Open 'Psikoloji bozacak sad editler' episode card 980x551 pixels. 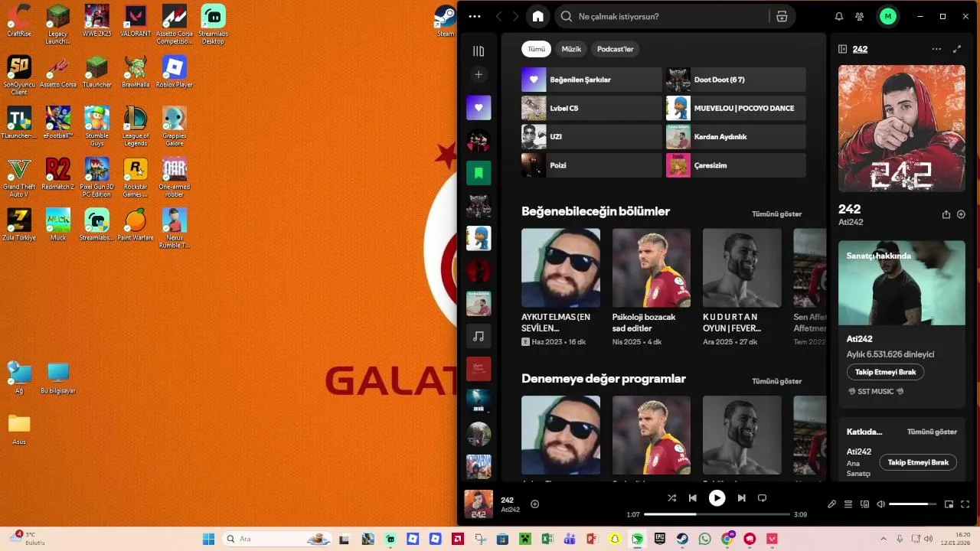point(652,287)
